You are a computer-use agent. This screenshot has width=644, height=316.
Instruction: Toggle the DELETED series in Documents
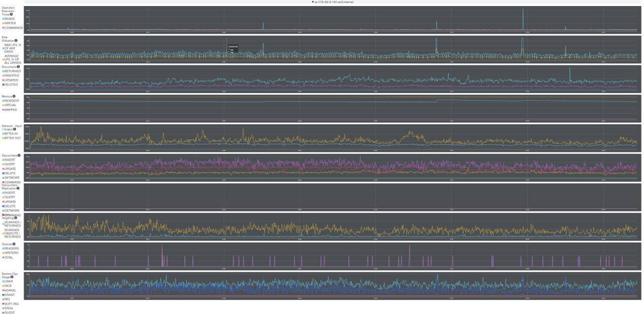tap(10, 85)
